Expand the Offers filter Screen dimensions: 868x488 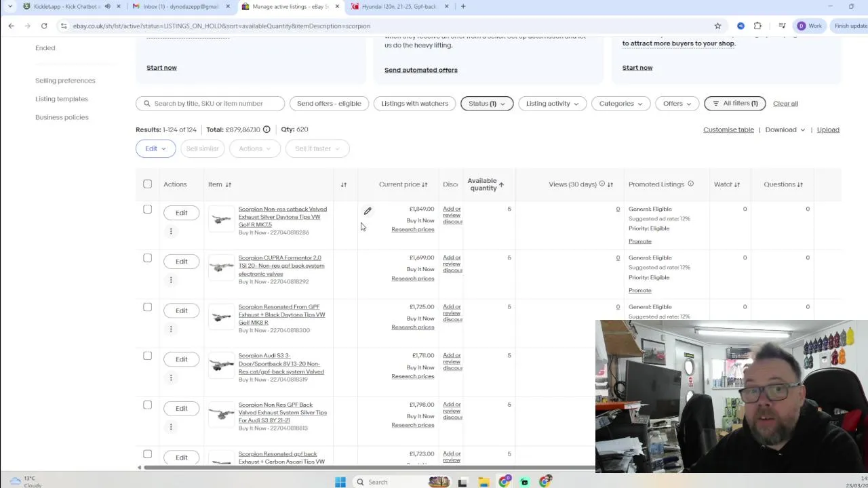pos(677,104)
